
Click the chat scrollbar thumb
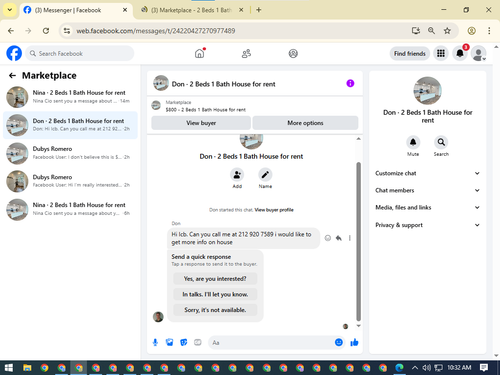click(x=359, y=242)
